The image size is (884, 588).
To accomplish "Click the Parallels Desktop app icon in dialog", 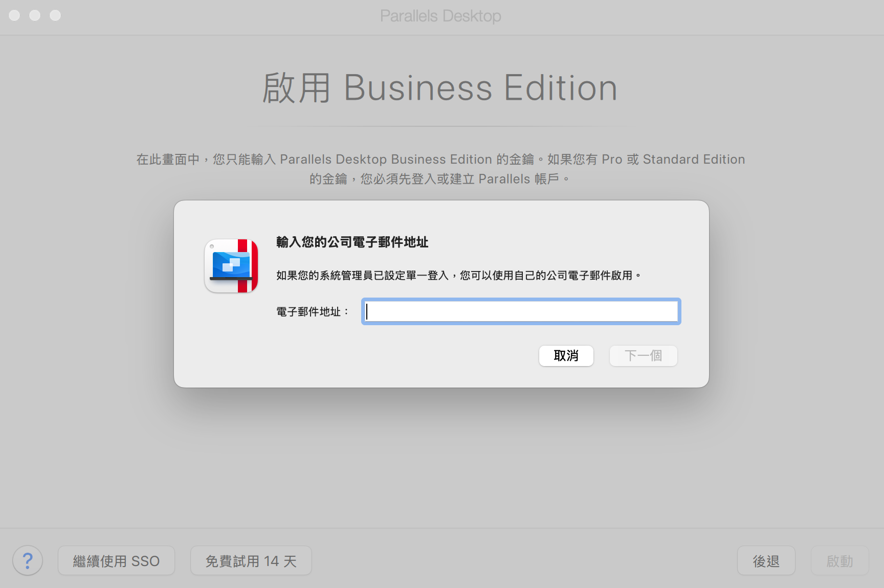I will click(x=231, y=266).
